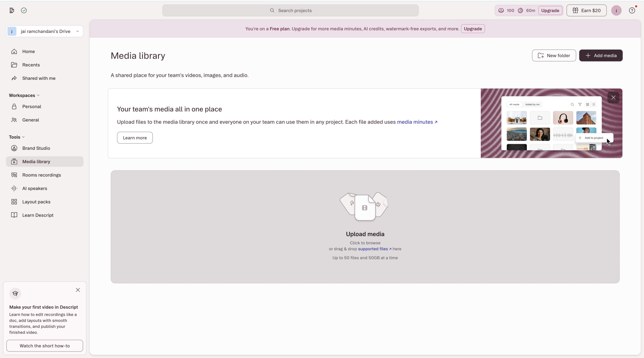The image size is (644, 358).
Task: Open Shared with me
Action: click(x=45, y=78)
